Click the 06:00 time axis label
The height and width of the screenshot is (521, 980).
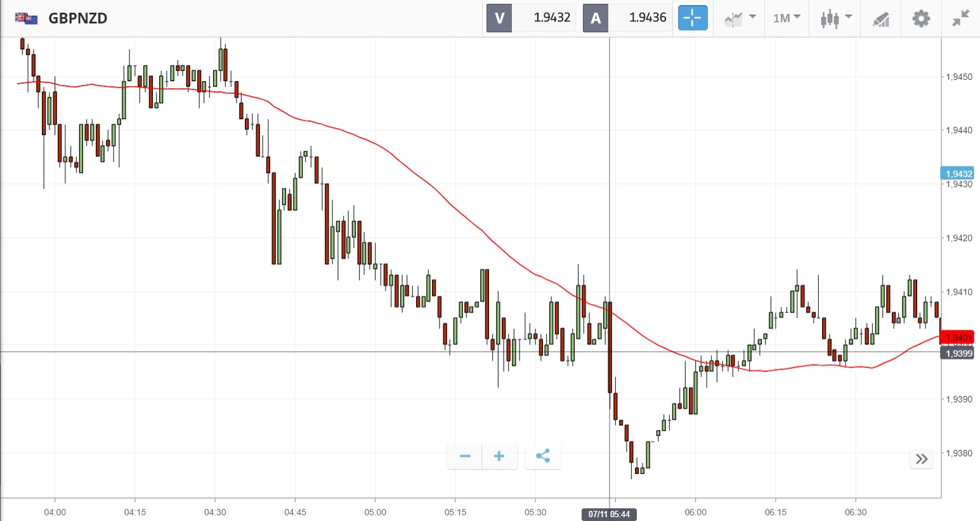pyautogui.click(x=695, y=512)
